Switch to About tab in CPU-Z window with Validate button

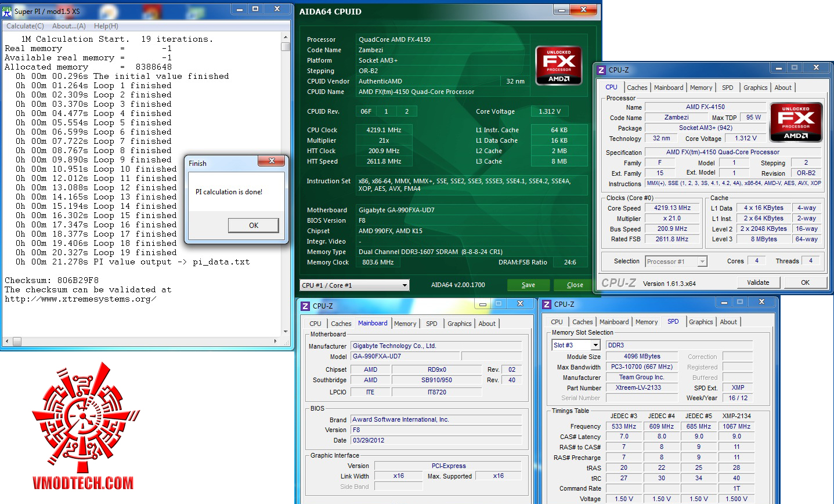click(783, 88)
